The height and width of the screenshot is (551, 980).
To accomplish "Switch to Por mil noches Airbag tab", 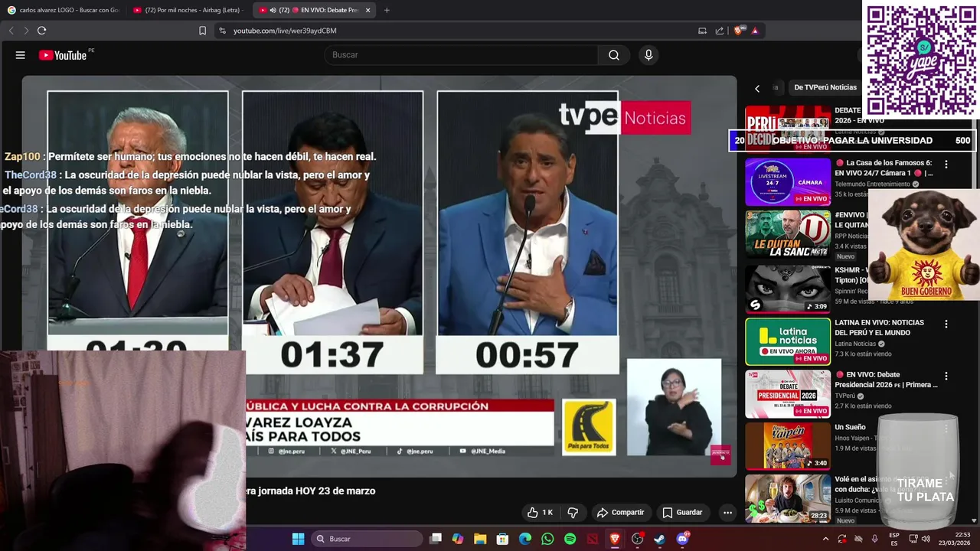I will (x=188, y=10).
